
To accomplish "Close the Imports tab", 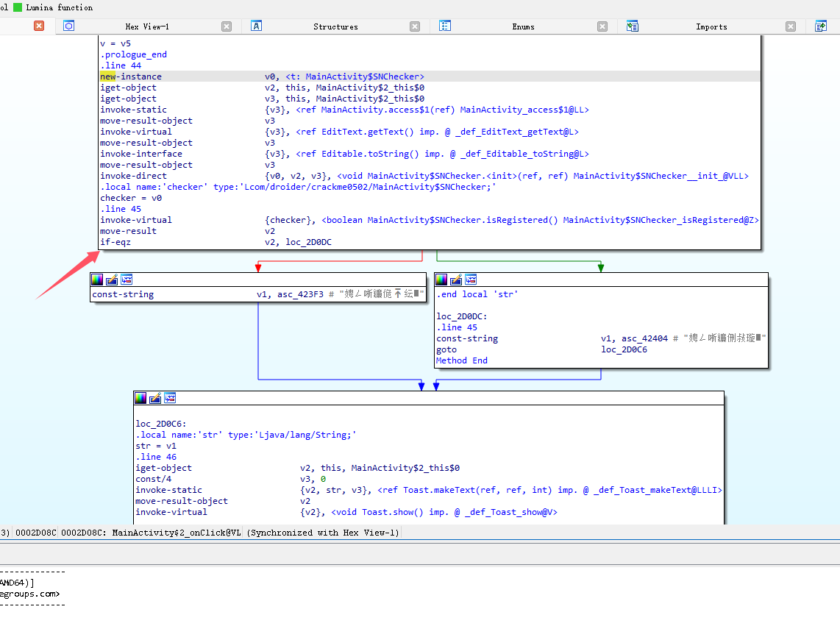I will coord(791,26).
